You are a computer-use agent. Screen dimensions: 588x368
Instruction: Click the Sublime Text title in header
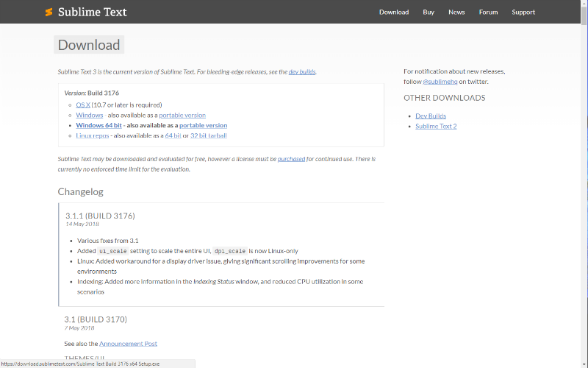pos(93,12)
